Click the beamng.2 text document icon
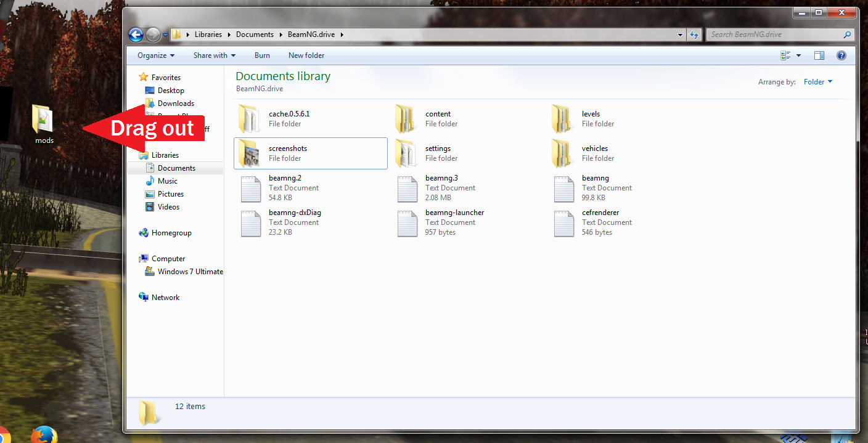 point(250,189)
